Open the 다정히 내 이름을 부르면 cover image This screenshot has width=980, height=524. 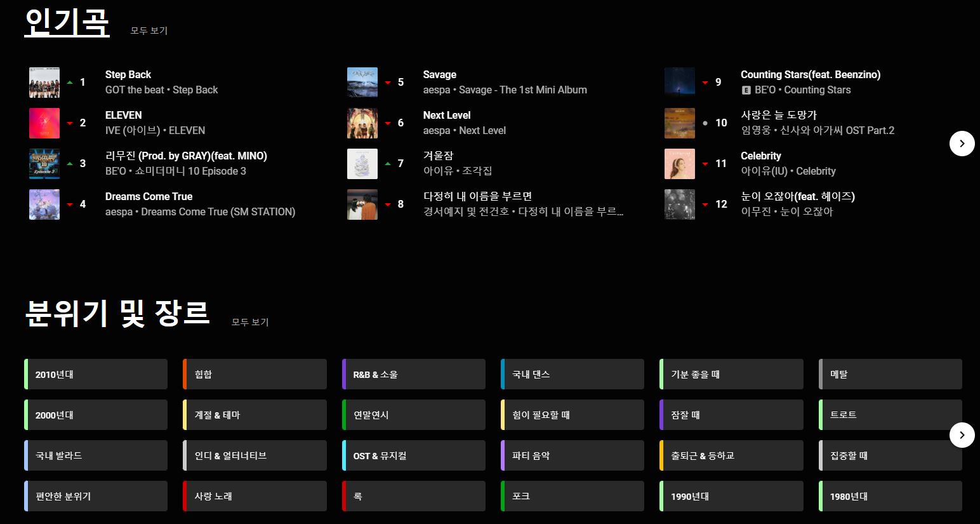[x=362, y=205]
